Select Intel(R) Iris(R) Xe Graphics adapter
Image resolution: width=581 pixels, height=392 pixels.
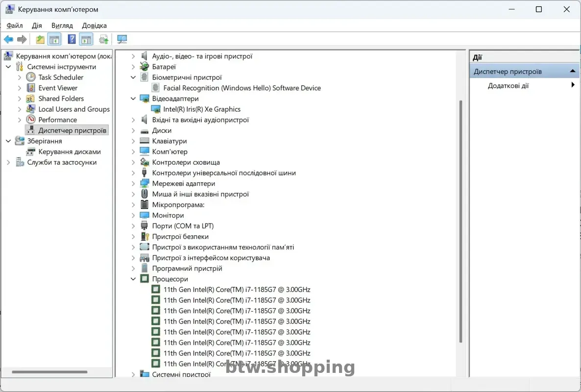pos(201,109)
